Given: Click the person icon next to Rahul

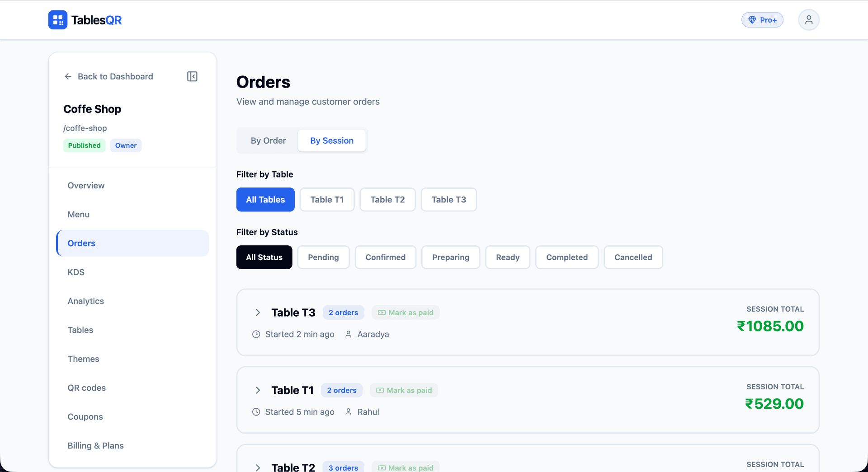Looking at the screenshot, I should tap(349, 412).
